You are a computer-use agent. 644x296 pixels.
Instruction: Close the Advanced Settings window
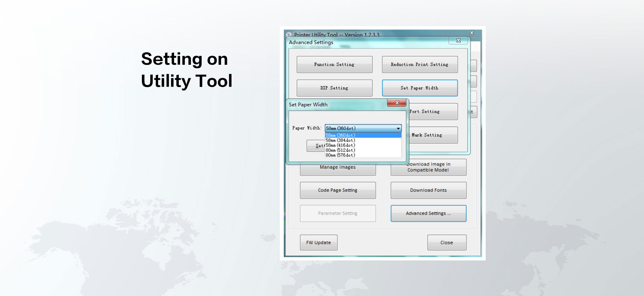(x=459, y=41)
